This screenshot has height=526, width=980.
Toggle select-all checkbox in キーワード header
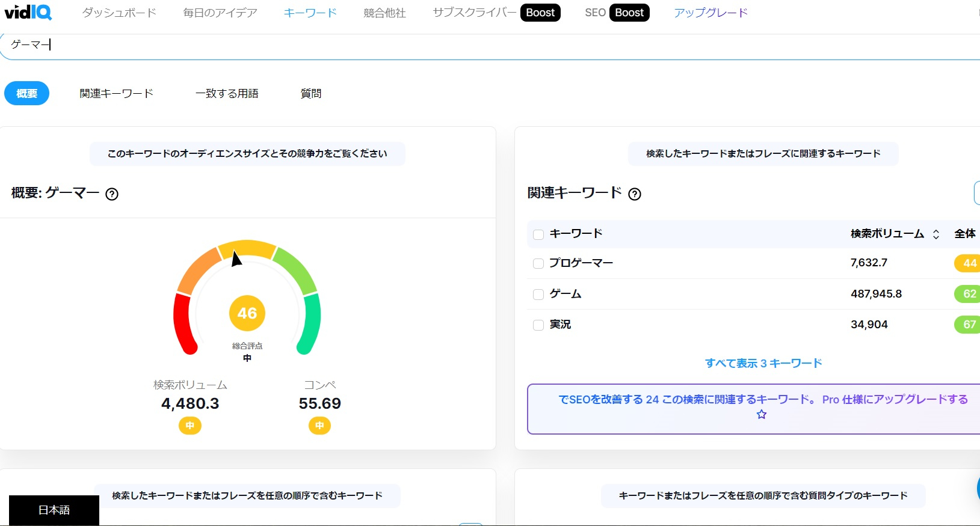[x=538, y=234]
